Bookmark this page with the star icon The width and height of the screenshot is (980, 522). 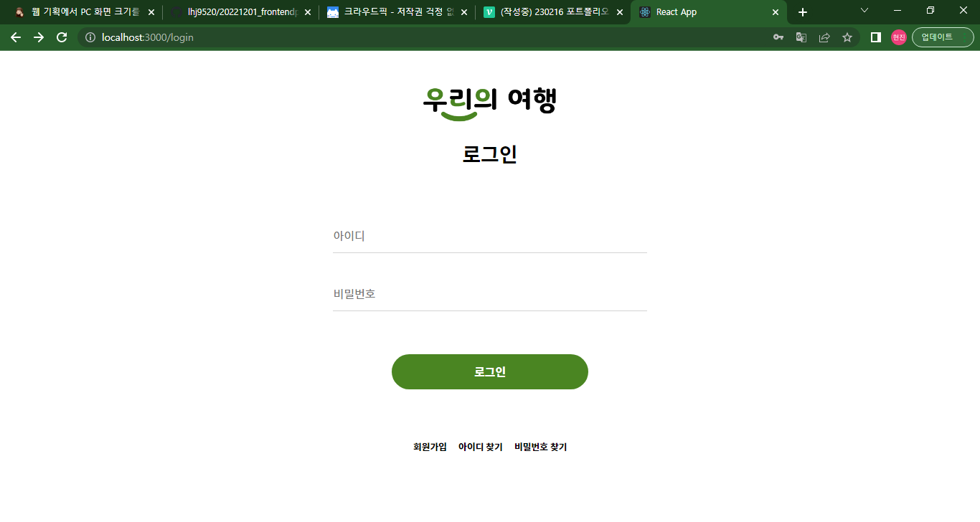847,37
